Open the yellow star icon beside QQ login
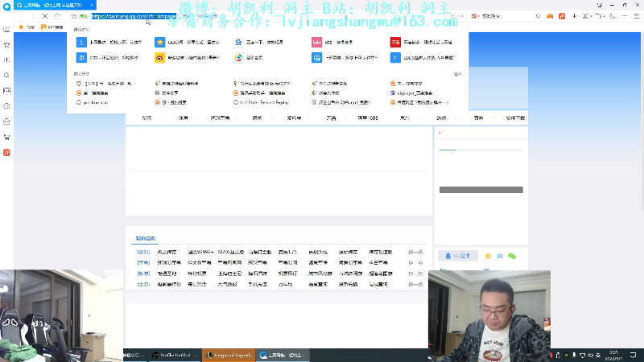The width and height of the screenshot is (644, 362). click(488, 256)
